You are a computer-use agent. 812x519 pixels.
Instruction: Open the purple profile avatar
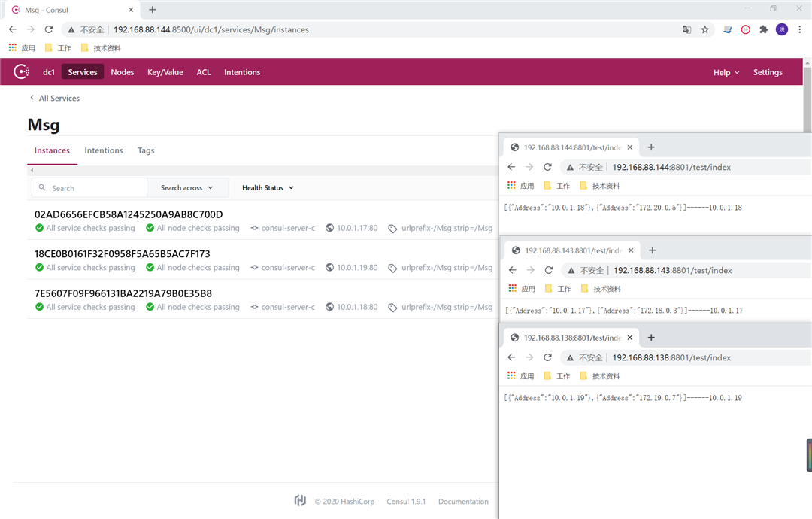pyautogui.click(x=781, y=29)
